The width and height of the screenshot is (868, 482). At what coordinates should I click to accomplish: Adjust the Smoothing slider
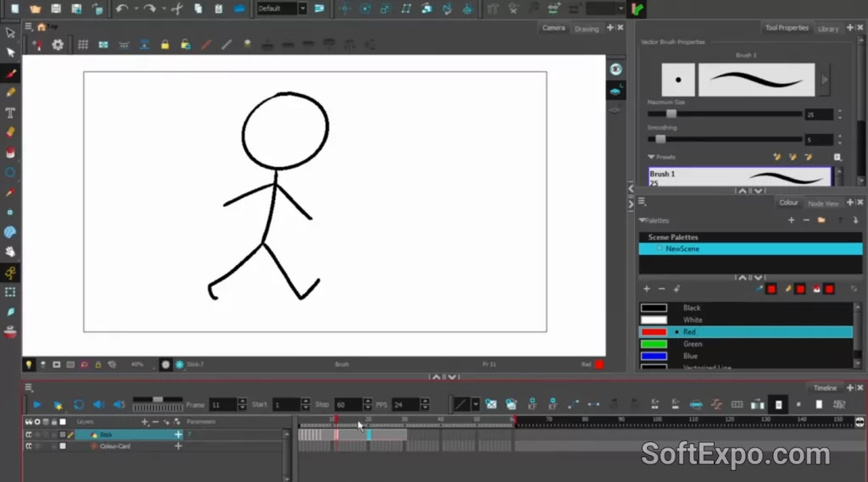pos(726,140)
